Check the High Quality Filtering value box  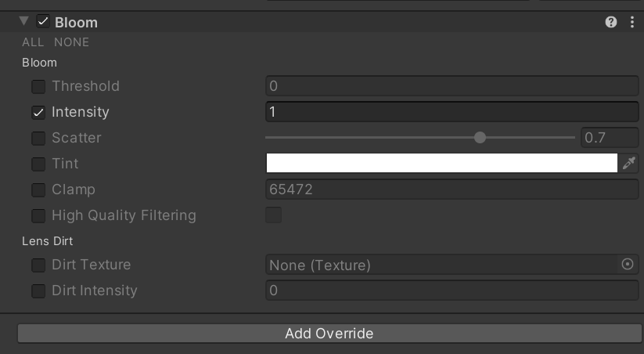click(x=273, y=215)
